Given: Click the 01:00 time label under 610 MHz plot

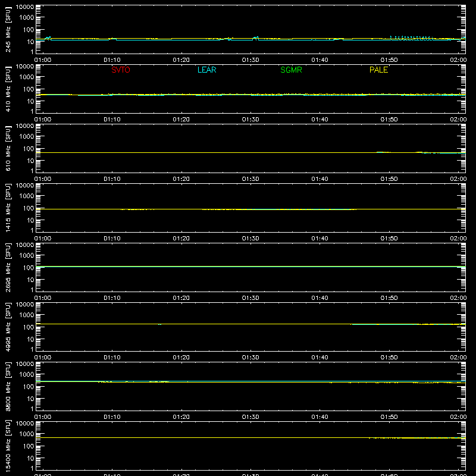Looking at the screenshot, I should (43, 179).
